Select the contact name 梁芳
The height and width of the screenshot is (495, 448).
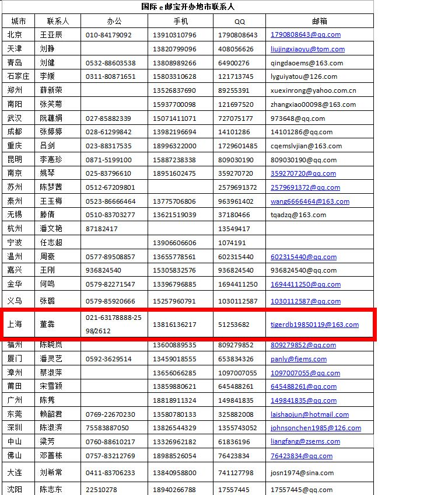(47, 441)
